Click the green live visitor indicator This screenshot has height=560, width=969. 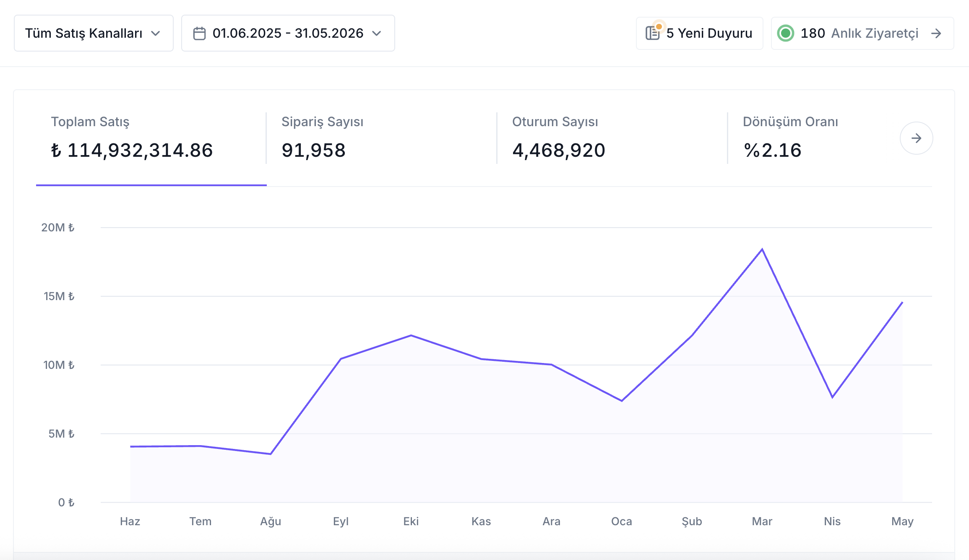click(786, 33)
